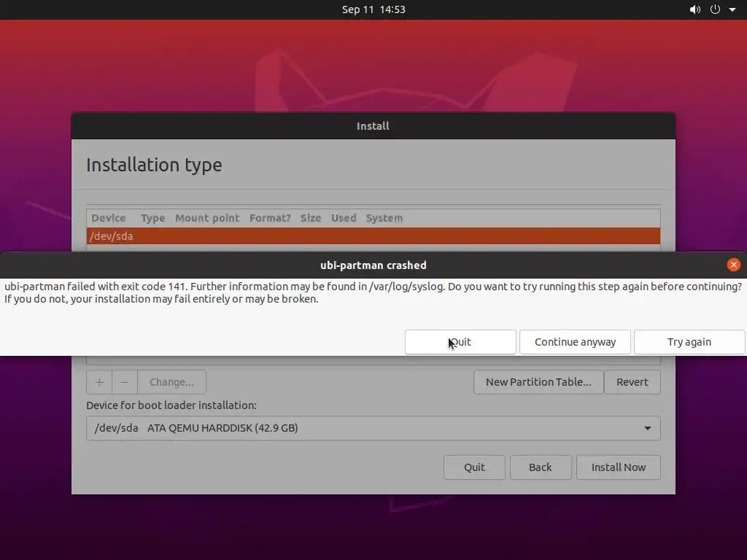Open the boot loader device dropdown

click(373, 428)
